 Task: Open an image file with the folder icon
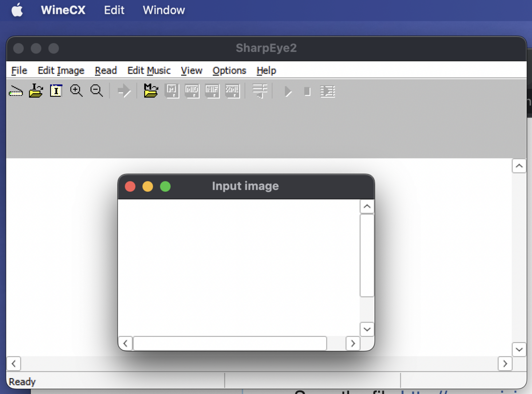pos(35,91)
